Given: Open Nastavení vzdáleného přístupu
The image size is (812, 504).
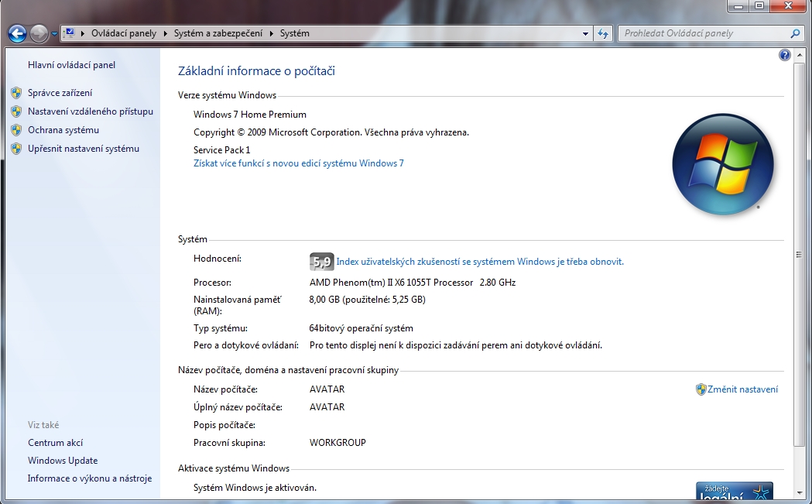Looking at the screenshot, I should tap(91, 111).
